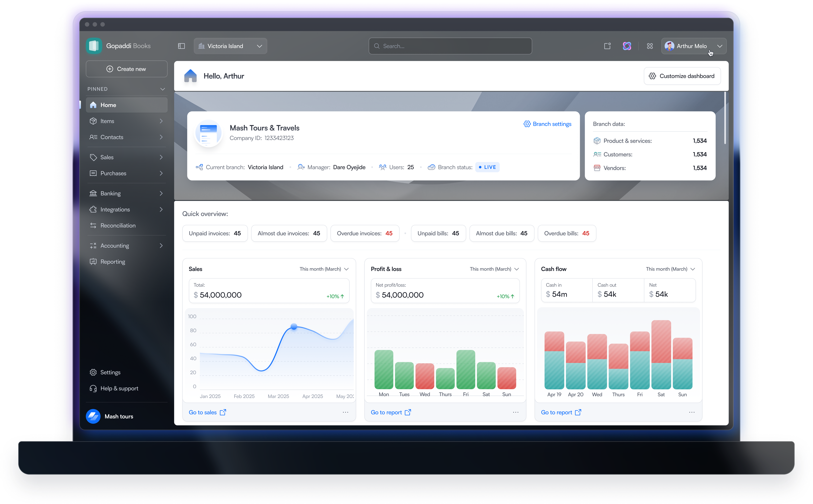The width and height of the screenshot is (813, 504).
Task: Click the Unpaid bills chip
Action: pyautogui.click(x=438, y=233)
